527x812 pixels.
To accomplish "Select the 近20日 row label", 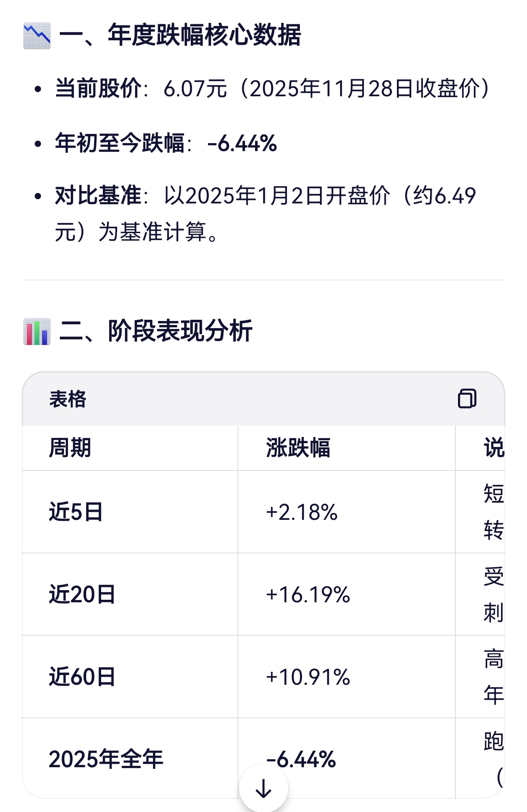I will tap(82, 594).
